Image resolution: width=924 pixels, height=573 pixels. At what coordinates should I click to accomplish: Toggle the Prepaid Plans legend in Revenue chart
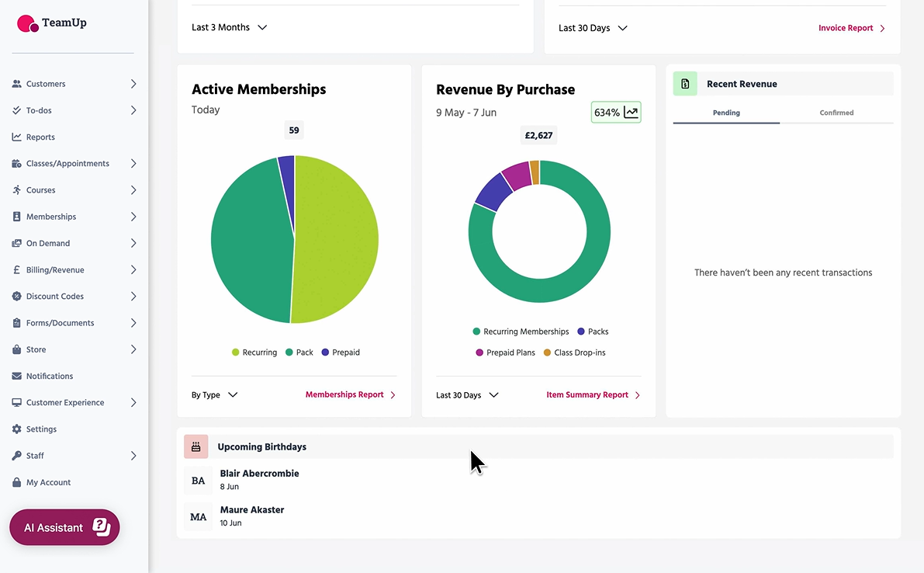pyautogui.click(x=506, y=352)
